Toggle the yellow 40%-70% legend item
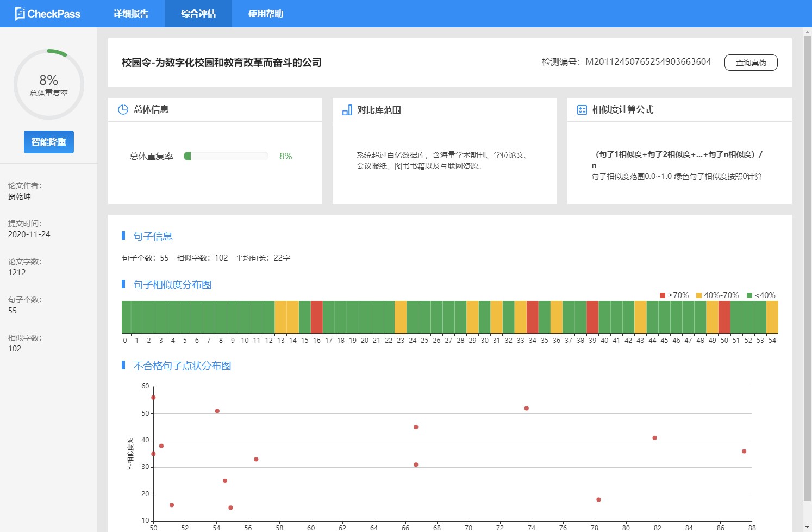The width and height of the screenshot is (812, 532). coord(717,295)
